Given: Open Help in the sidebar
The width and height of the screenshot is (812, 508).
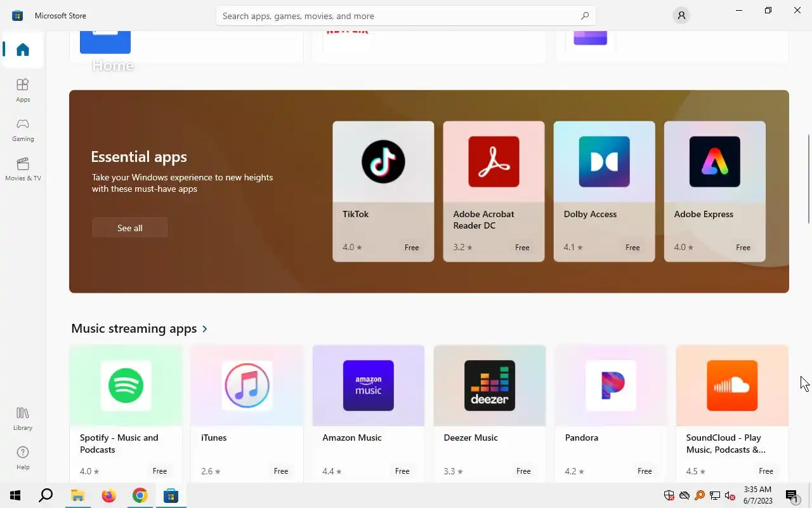Looking at the screenshot, I should (x=23, y=458).
